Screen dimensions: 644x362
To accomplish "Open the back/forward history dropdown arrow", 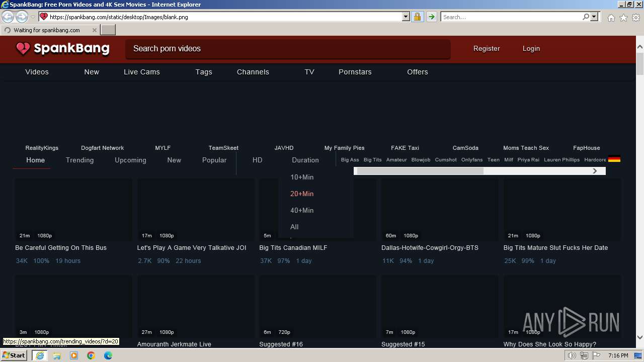I will pyautogui.click(x=33, y=17).
